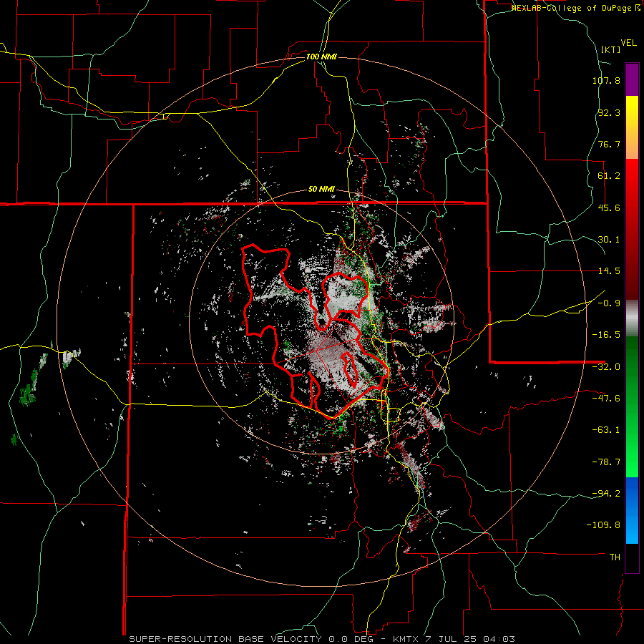Click the 107.8 scale value
Screen dimensions: 644x644
[606, 80]
